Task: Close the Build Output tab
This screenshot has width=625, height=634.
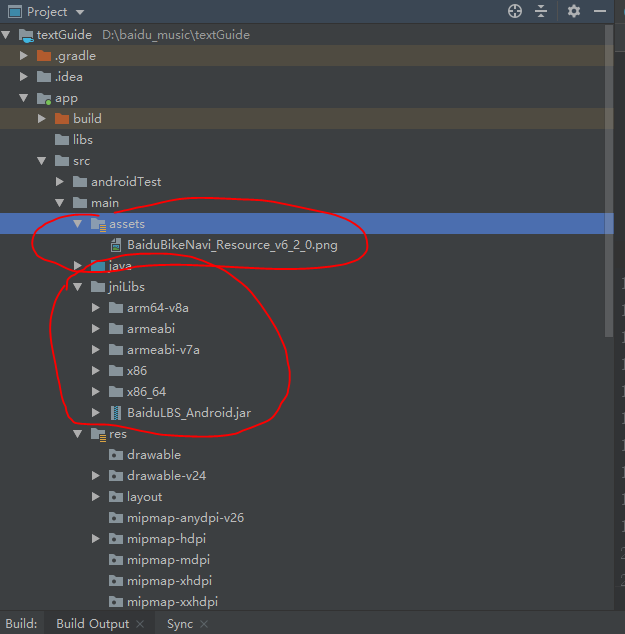Action: 140,624
